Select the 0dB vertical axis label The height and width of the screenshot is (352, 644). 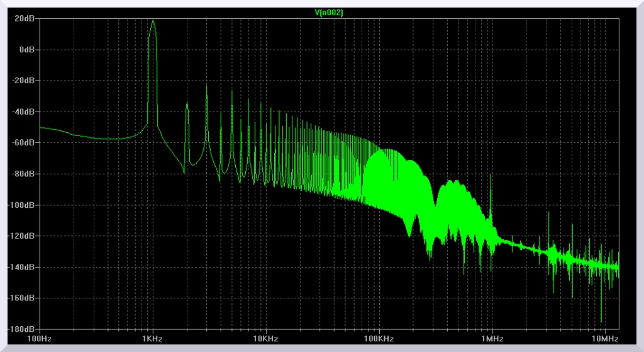click(26, 50)
